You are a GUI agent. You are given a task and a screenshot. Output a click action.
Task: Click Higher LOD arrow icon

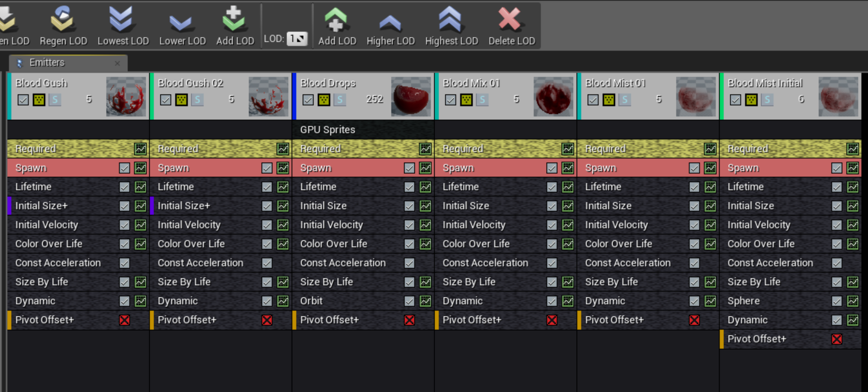tap(390, 22)
